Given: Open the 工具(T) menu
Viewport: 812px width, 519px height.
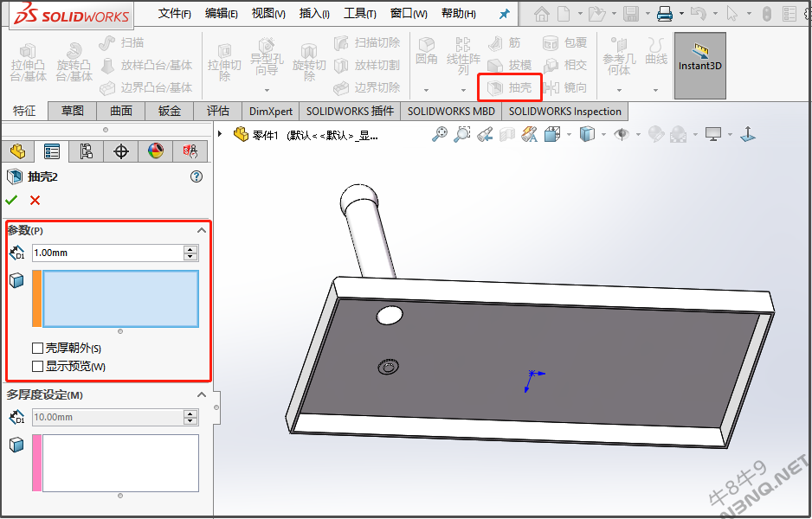Looking at the screenshot, I should pos(360,14).
